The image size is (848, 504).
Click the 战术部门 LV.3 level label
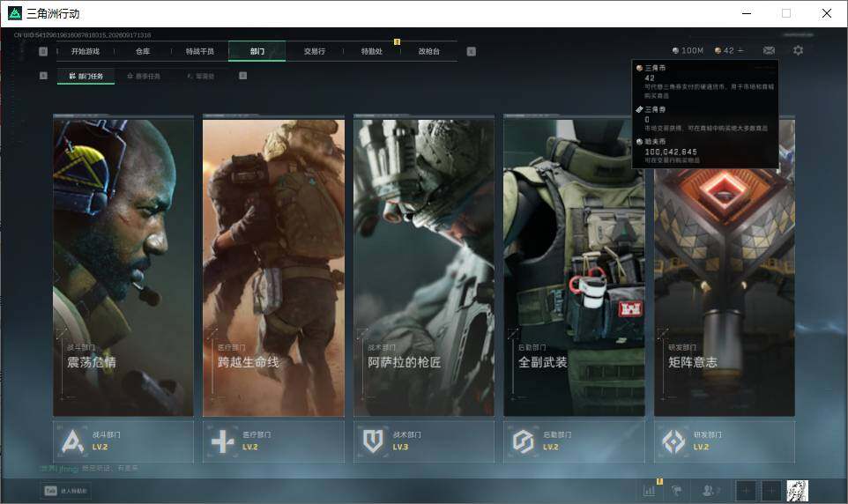point(400,448)
